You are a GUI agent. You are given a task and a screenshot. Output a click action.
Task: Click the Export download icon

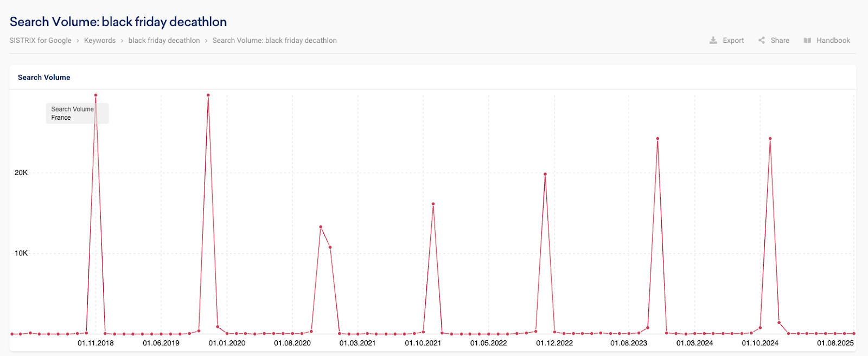coord(713,41)
